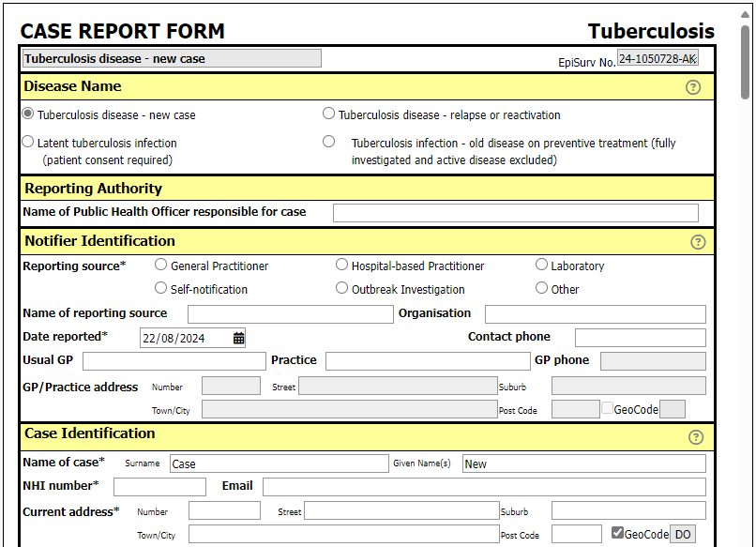756x547 pixels.
Task: Click the Given Name(s) field containing New
Action: tap(583, 463)
